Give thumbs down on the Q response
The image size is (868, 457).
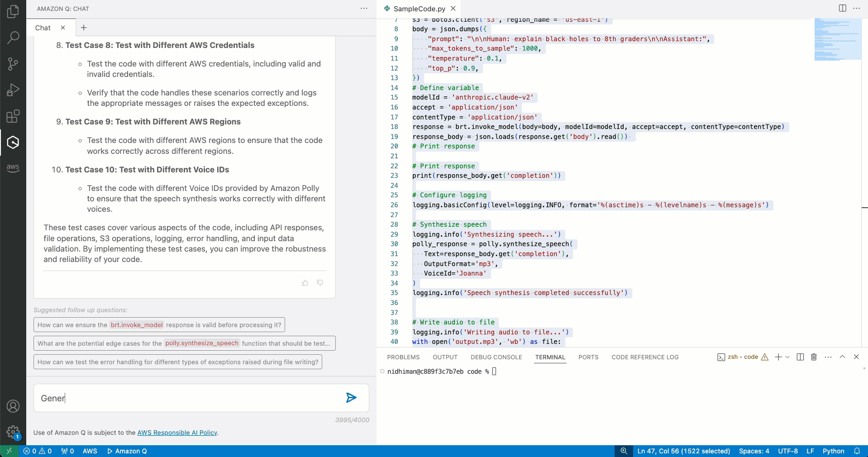(320, 283)
